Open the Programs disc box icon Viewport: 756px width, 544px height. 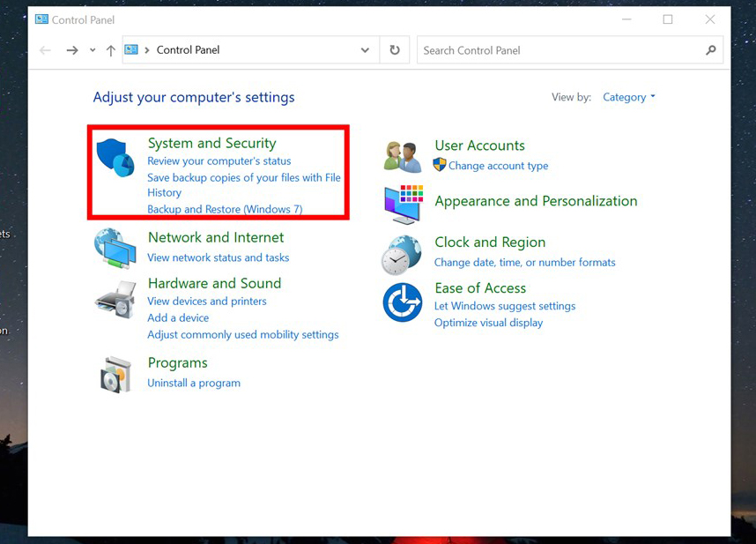coord(115,375)
